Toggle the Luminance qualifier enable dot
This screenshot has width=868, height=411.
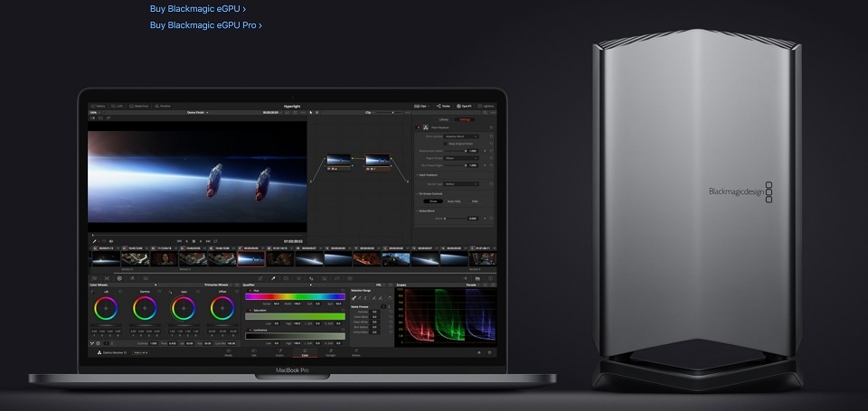[250, 331]
